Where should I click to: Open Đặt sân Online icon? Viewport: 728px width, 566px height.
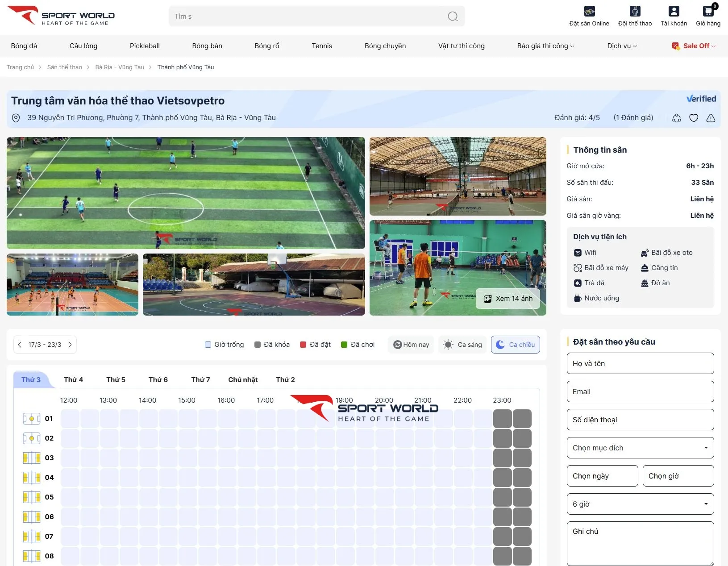(589, 12)
